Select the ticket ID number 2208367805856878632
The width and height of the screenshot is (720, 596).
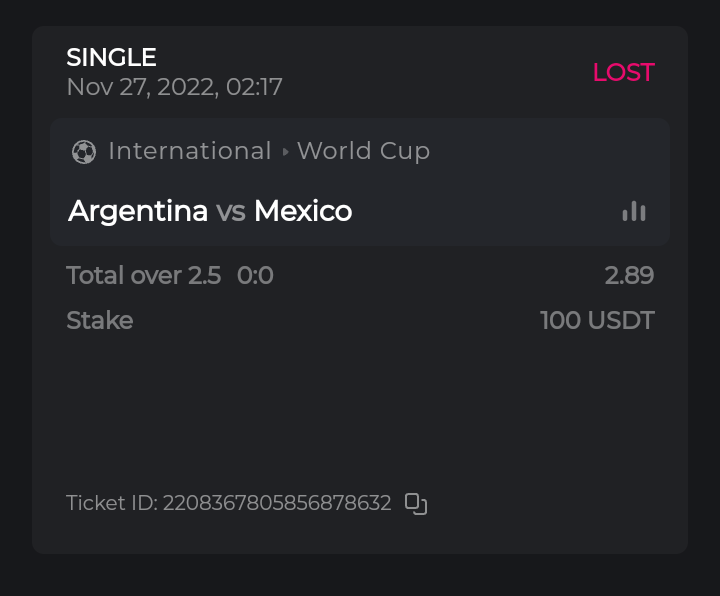point(277,503)
